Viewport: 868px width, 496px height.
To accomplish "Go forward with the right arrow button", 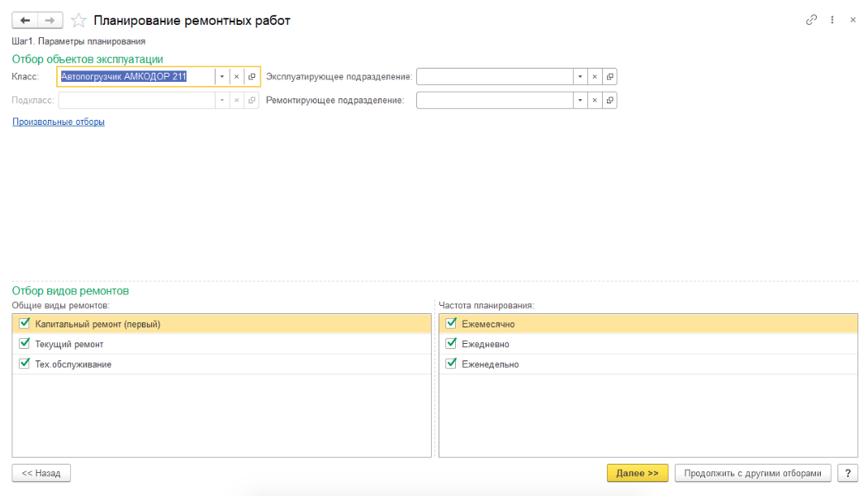I will [50, 21].
